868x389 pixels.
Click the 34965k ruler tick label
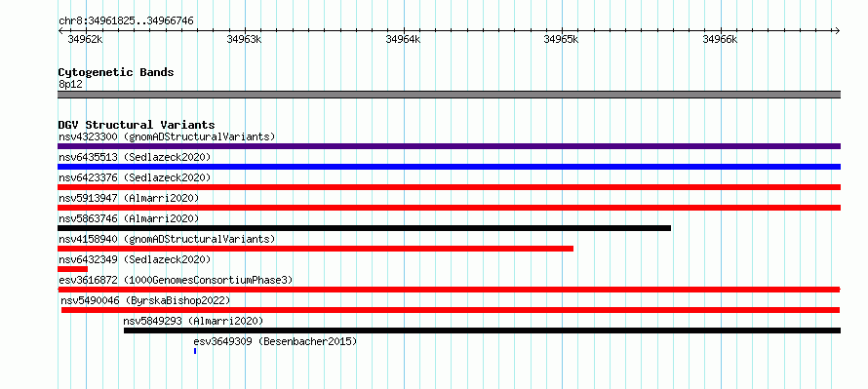pos(562,39)
